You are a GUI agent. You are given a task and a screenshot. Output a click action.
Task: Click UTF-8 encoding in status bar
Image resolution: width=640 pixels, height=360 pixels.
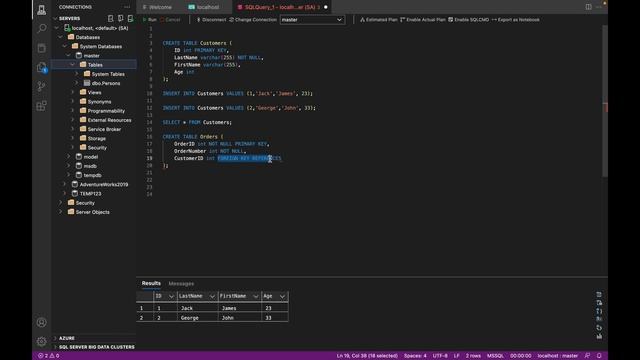pyautogui.click(x=440, y=356)
